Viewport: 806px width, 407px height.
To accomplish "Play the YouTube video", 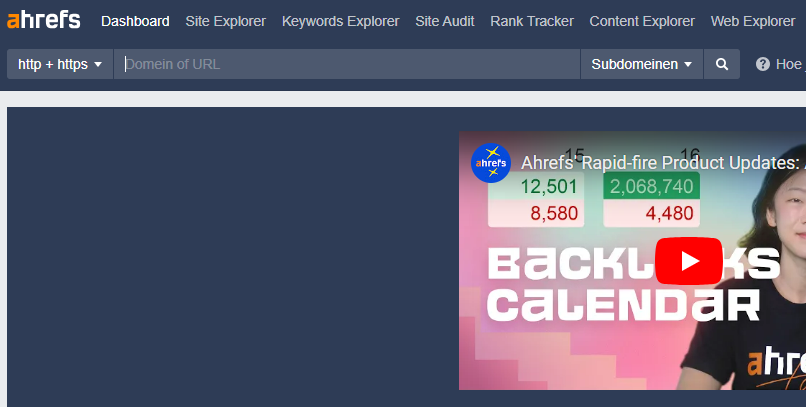I will (689, 261).
